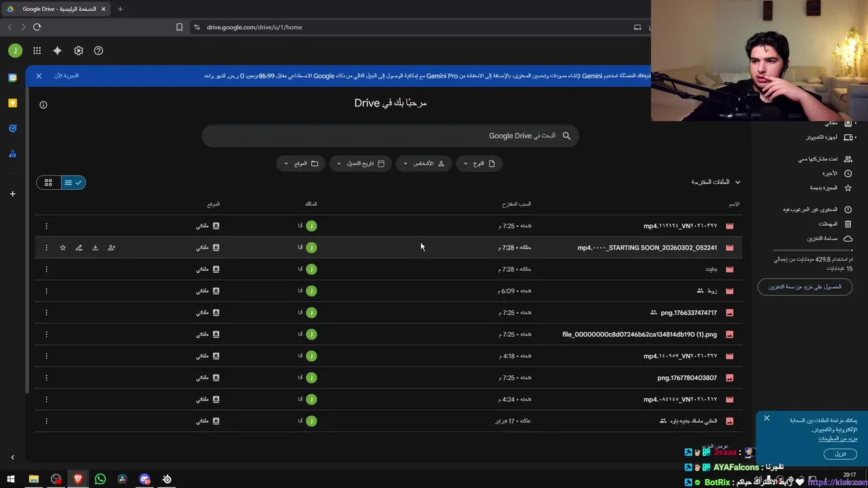Click the storage usage progress bar
Screen dimensions: 868x488
click(813, 251)
